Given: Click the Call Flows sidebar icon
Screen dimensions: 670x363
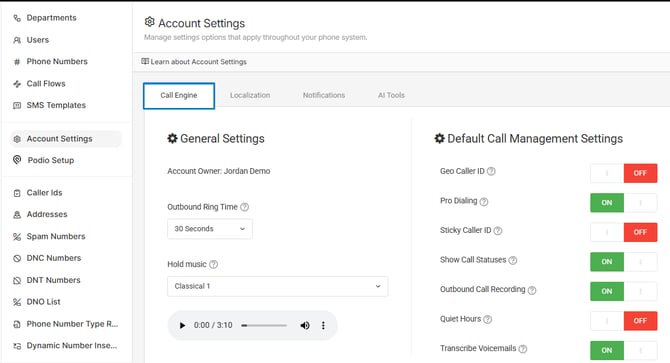Looking at the screenshot, I should pyautogui.click(x=17, y=84).
